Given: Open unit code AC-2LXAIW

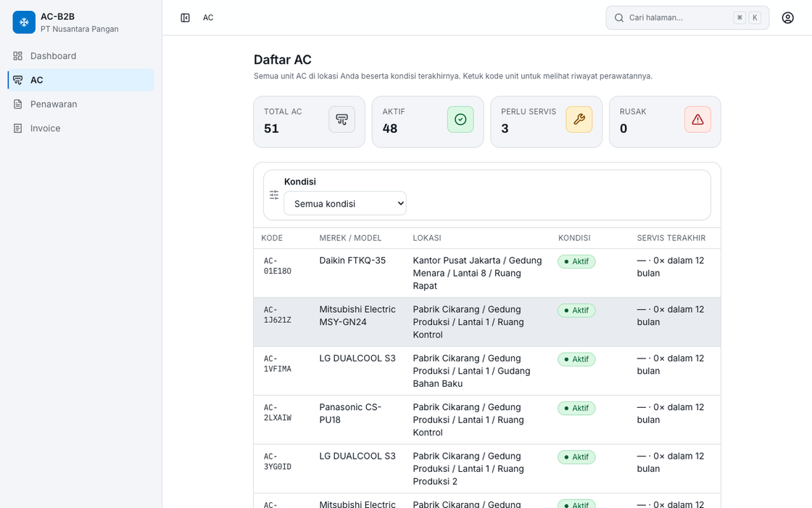Looking at the screenshot, I should (278, 413).
